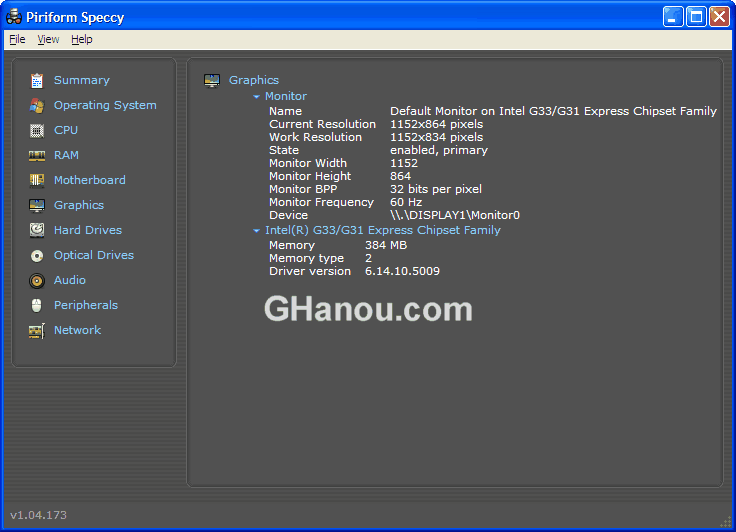Click the Operating System Windows flag icon
The width and height of the screenshot is (736, 532).
pos(37,106)
